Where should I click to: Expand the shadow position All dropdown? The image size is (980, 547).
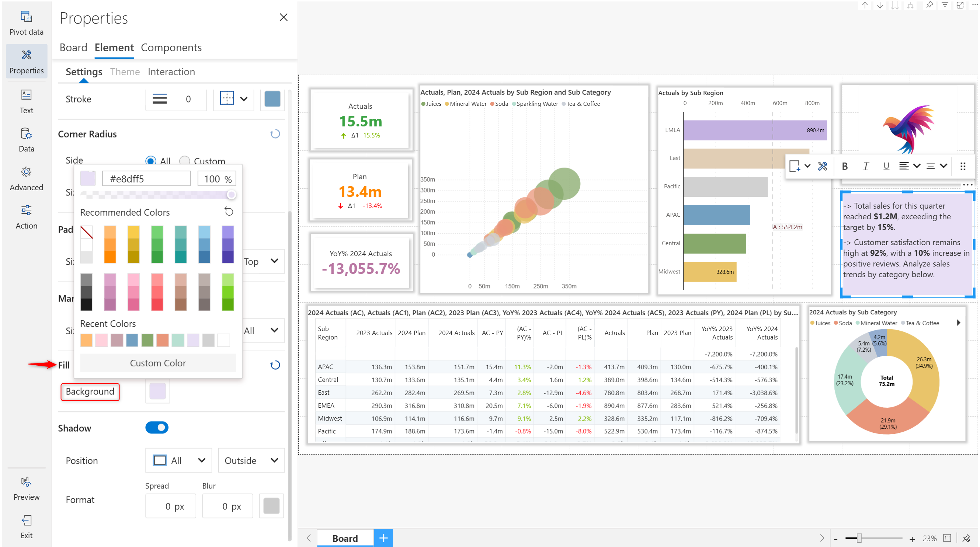[179, 460]
